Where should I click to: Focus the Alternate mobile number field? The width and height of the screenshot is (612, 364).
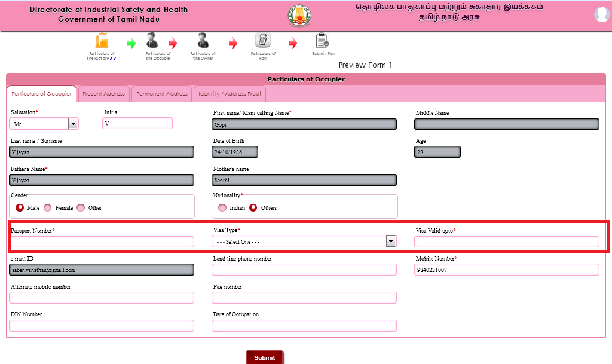[102, 298]
